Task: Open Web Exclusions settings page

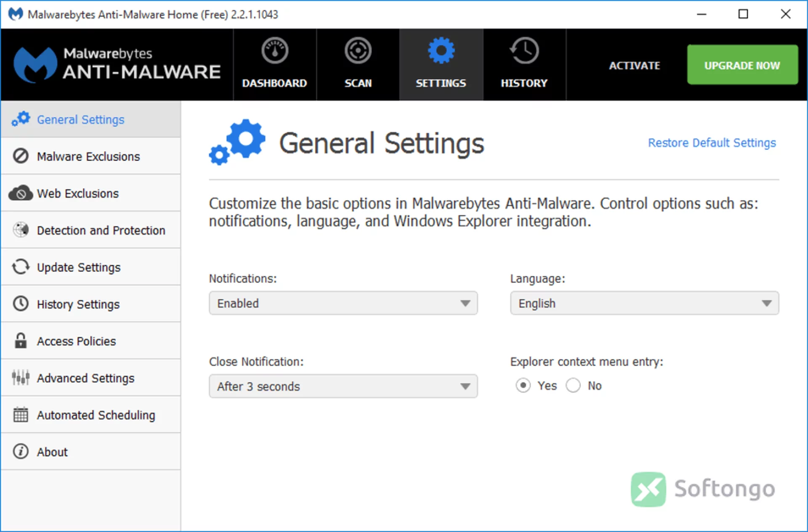Action: (x=90, y=193)
